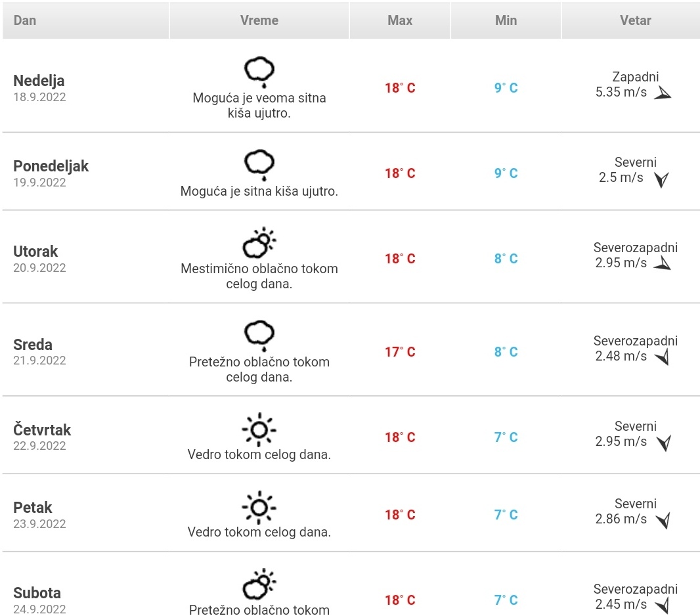Select the Max column header
700x616 pixels.
[400, 20]
